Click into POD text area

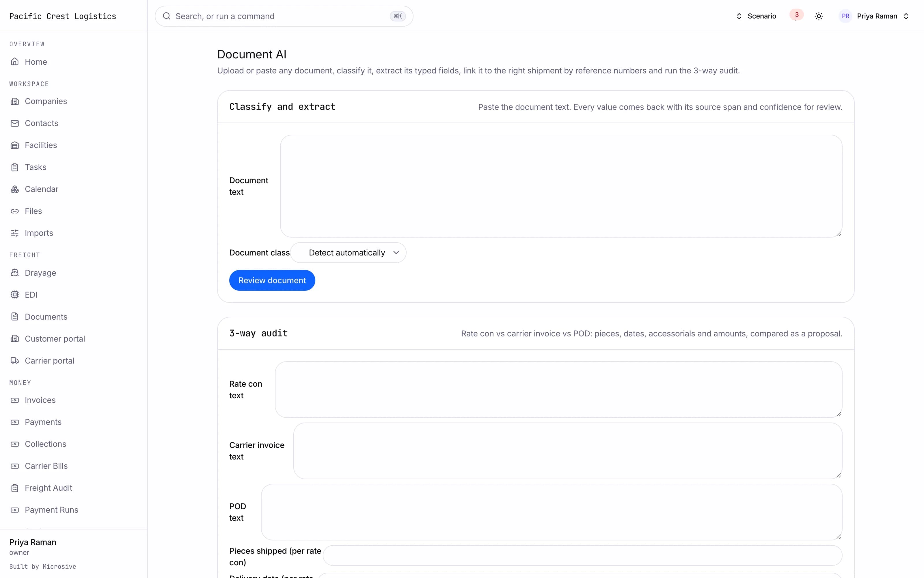(x=551, y=512)
